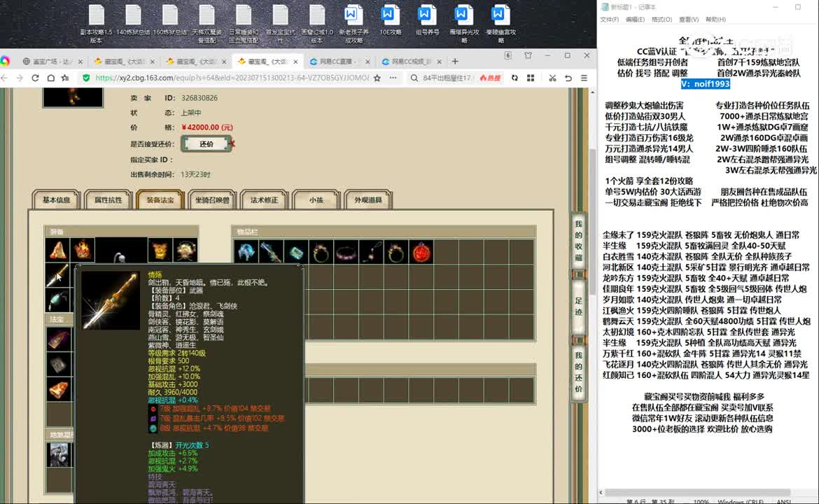This screenshot has height=504, width=819.
Task: Click the 还价 bargain button
Action: click(x=206, y=143)
